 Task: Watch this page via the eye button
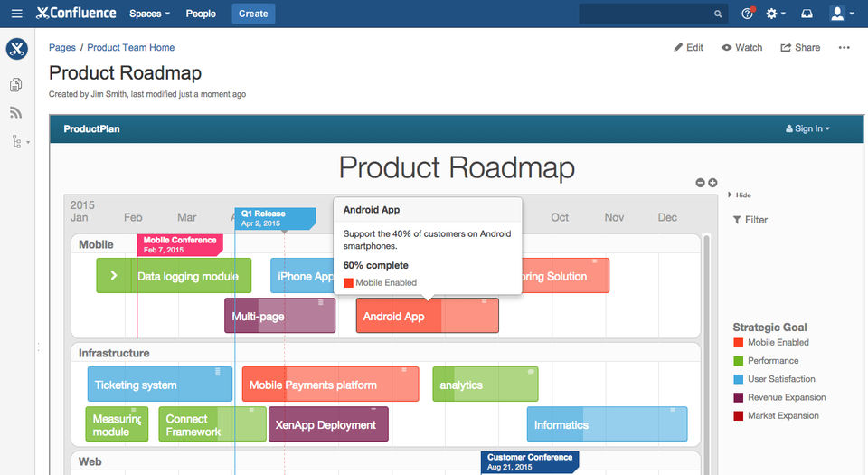(742, 48)
